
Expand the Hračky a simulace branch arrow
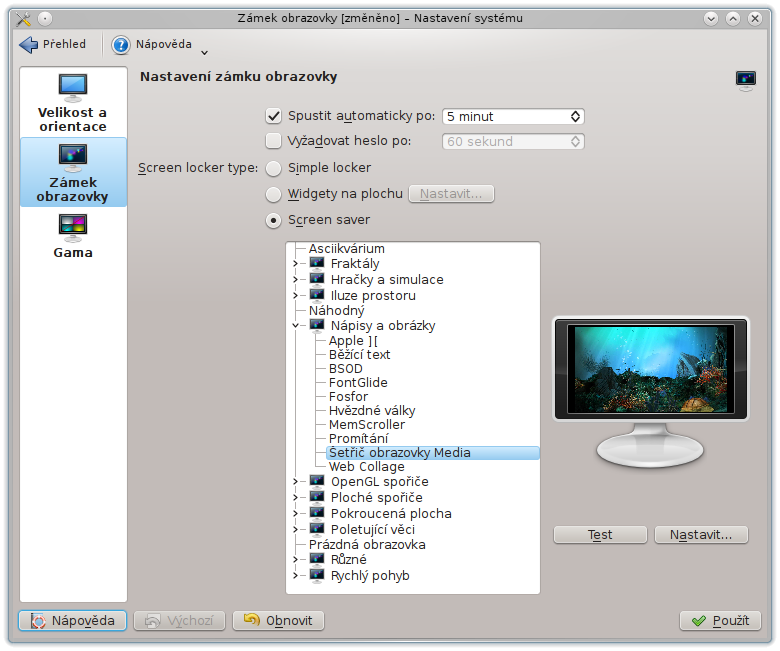pyautogui.click(x=295, y=279)
